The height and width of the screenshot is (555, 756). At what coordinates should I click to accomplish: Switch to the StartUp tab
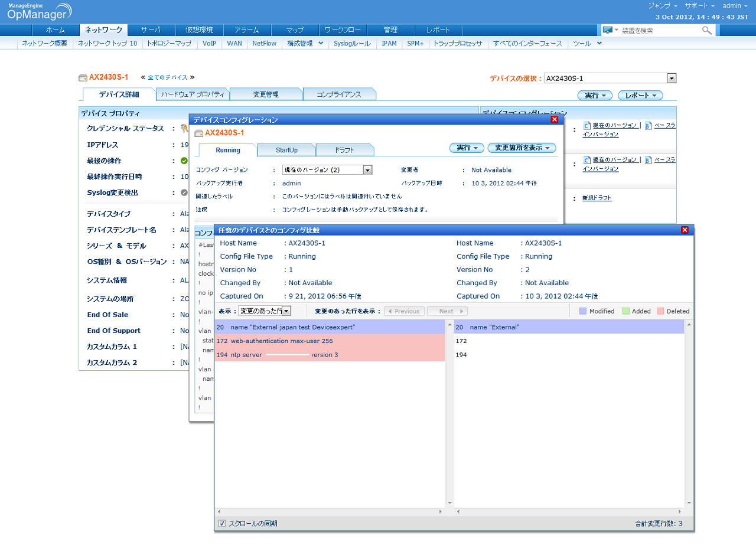click(x=286, y=150)
